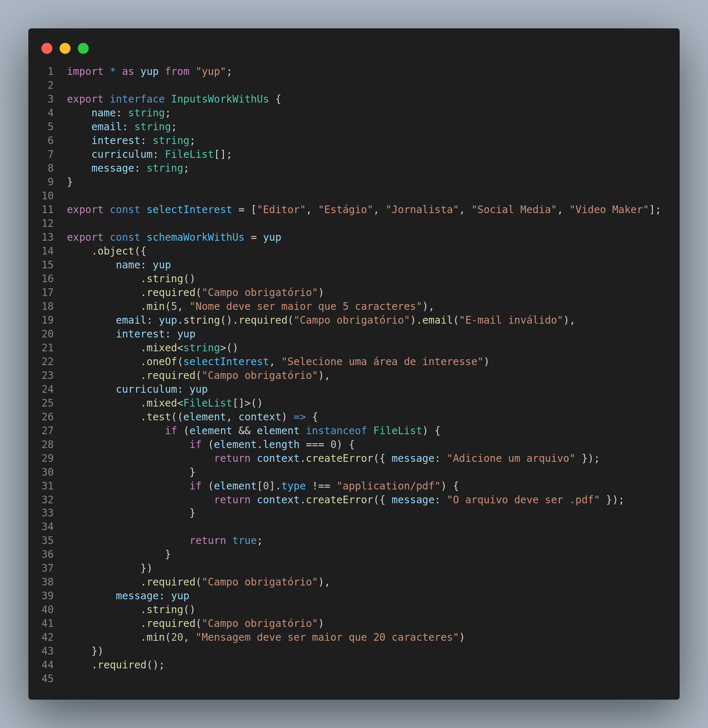Click the "O arquivo deve ser .pdf" string
Viewport: 708px width, 728px height.
524,500
